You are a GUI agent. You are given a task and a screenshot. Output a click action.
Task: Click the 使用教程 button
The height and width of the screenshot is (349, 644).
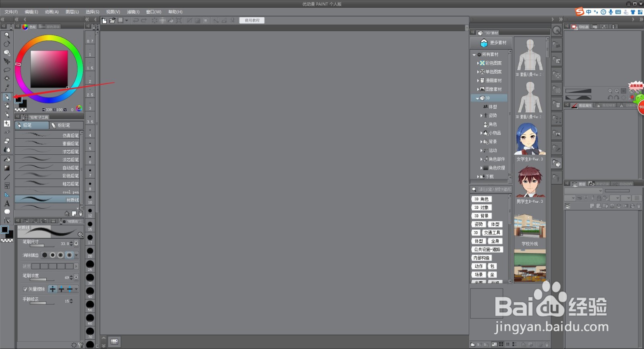point(252,21)
